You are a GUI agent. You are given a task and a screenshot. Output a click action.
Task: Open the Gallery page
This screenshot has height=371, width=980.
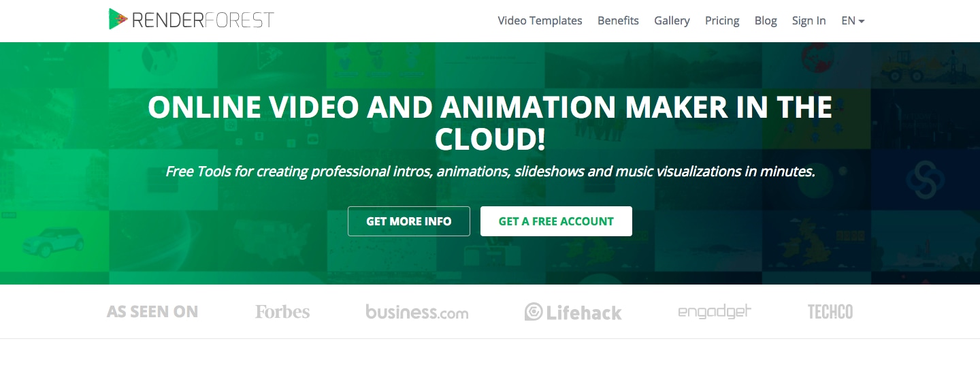click(x=672, y=20)
